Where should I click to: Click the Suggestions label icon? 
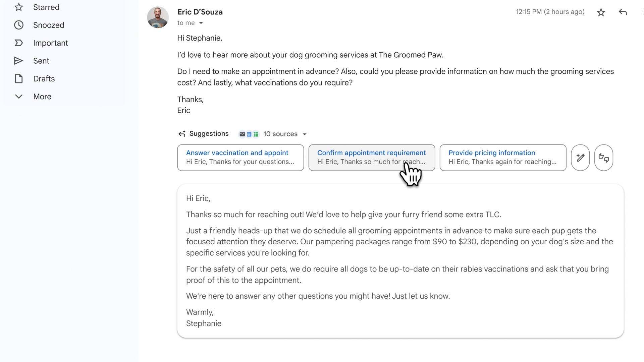pyautogui.click(x=182, y=134)
